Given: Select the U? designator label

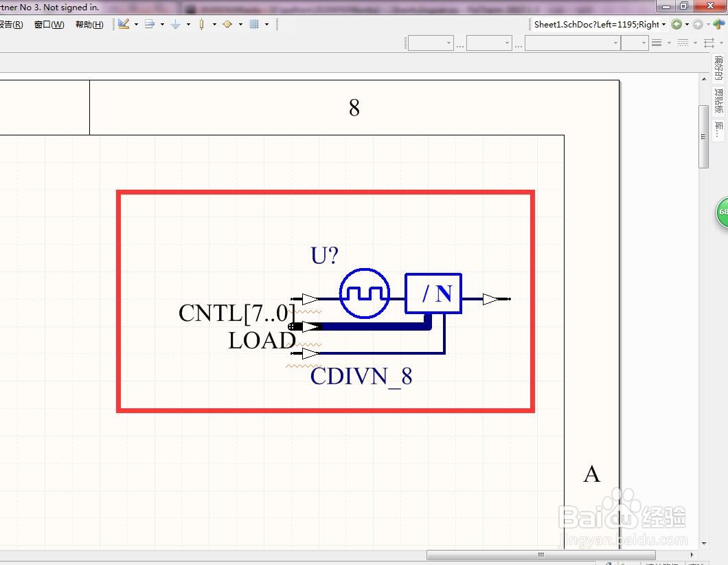Looking at the screenshot, I should [x=325, y=256].
